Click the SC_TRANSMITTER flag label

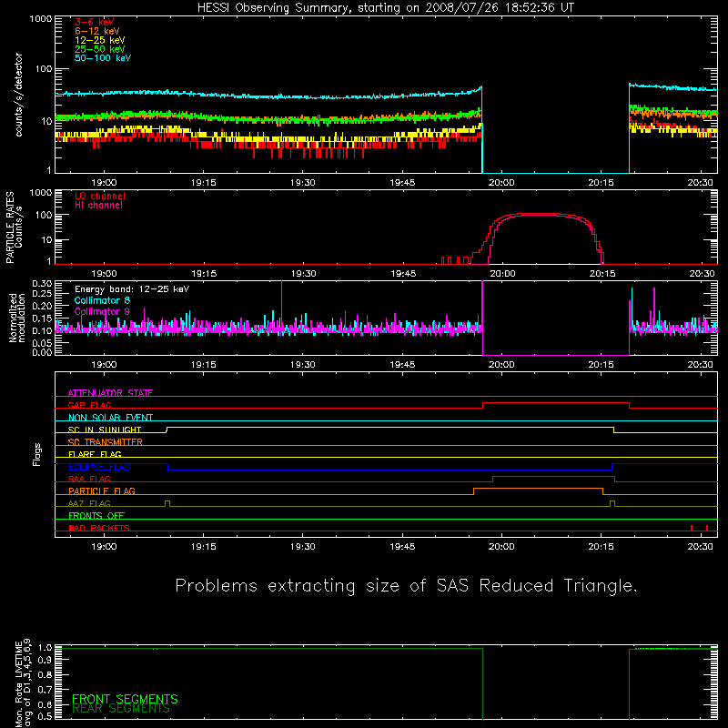(x=105, y=441)
